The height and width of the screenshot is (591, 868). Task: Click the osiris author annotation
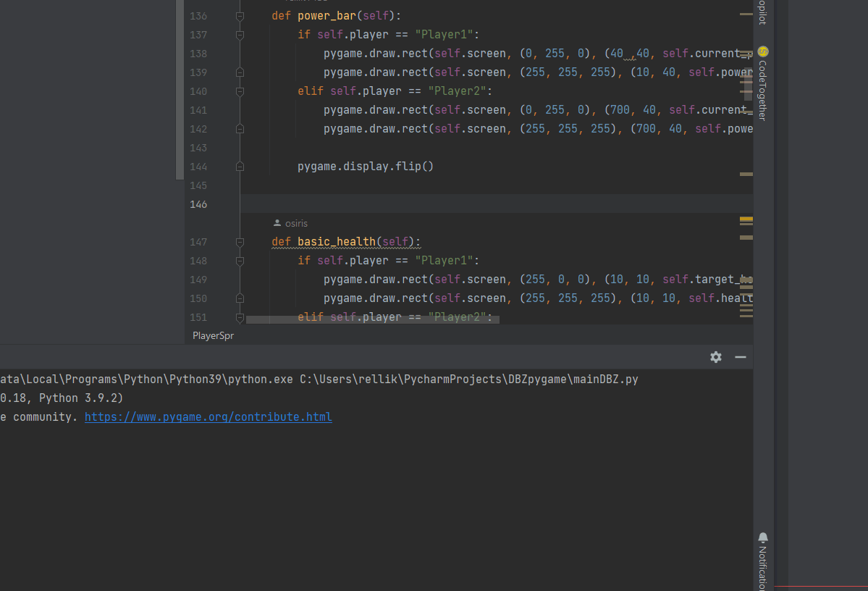[290, 223]
